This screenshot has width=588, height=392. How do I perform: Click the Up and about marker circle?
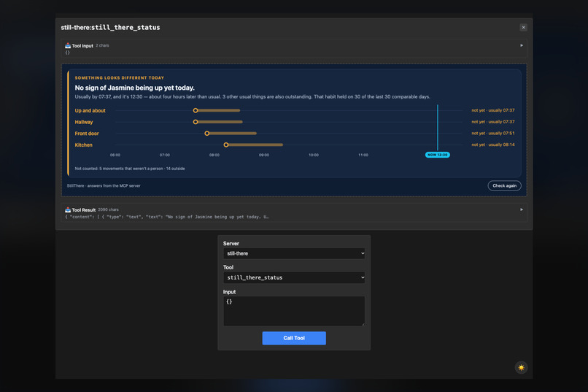[x=196, y=110]
